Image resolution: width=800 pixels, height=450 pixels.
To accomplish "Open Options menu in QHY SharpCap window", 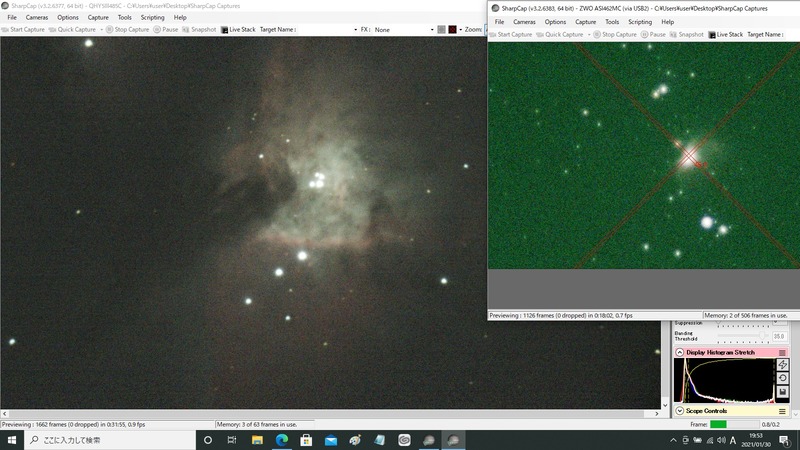I will (68, 17).
